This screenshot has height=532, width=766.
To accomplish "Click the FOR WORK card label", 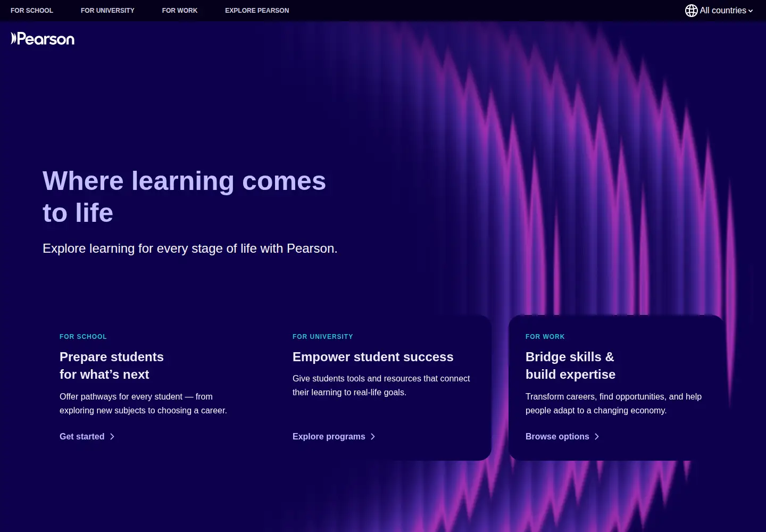I will [545, 337].
